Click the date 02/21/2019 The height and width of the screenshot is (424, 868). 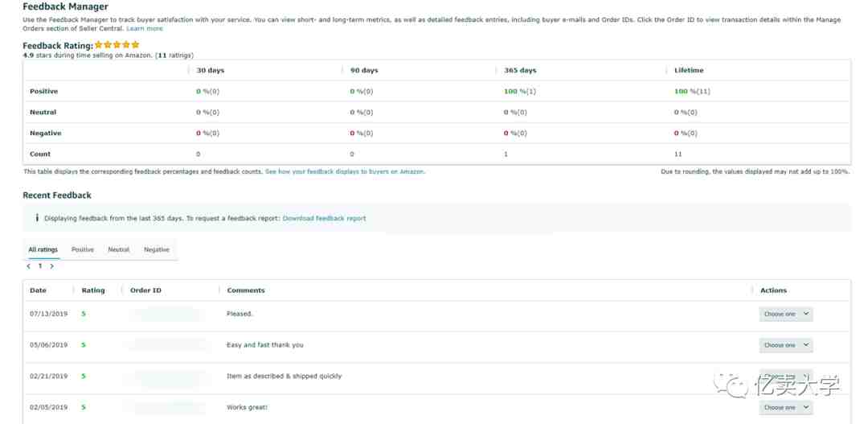pyautogui.click(x=49, y=376)
